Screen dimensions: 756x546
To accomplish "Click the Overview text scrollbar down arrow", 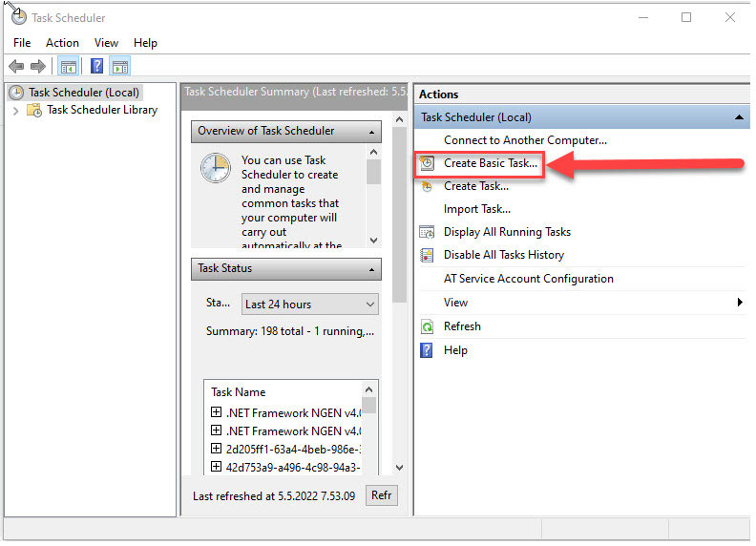I will [x=373, y=241].
